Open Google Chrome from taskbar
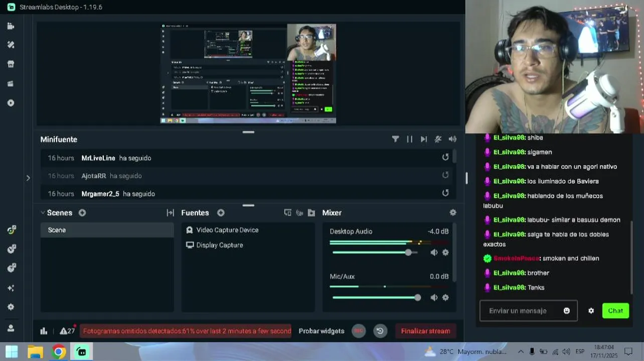This screenshot has height=361, width=644. tap(58, 352)
